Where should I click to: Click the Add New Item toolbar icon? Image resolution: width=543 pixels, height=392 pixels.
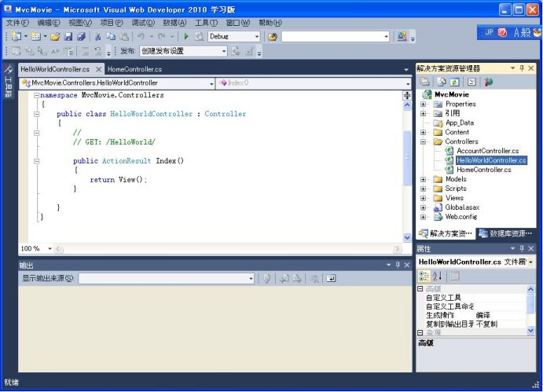click(35, 36)
